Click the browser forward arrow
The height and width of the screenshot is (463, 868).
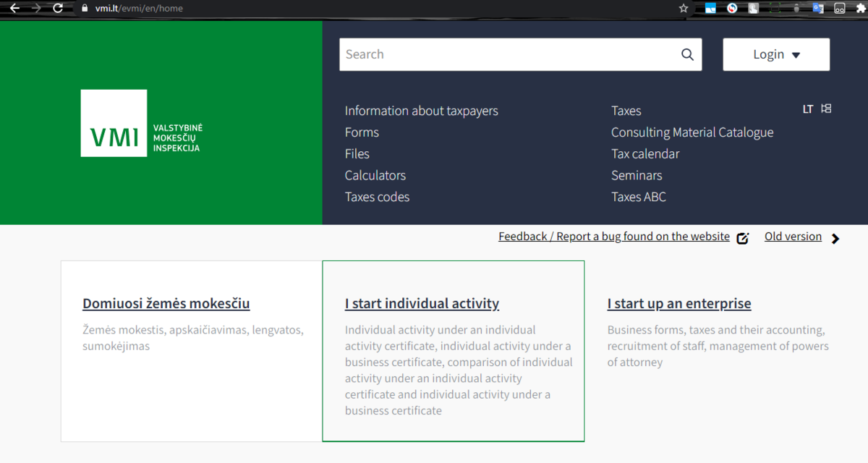click(36, 9)
